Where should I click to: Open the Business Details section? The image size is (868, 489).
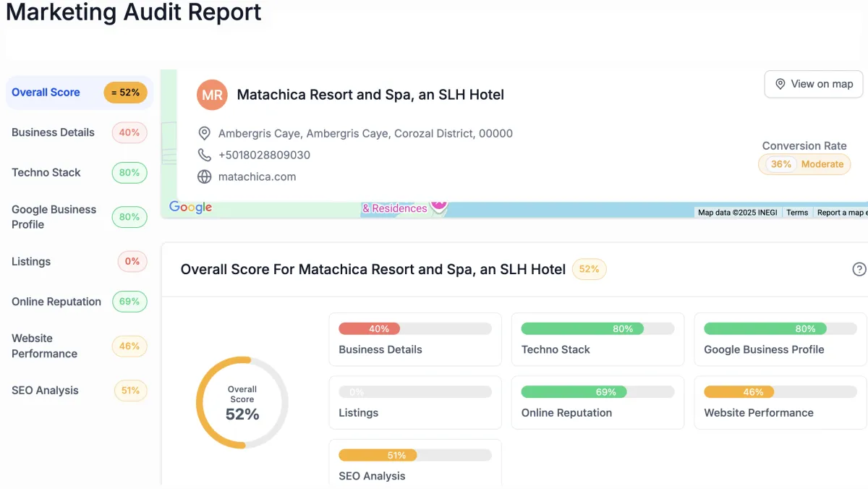point(53,132)
